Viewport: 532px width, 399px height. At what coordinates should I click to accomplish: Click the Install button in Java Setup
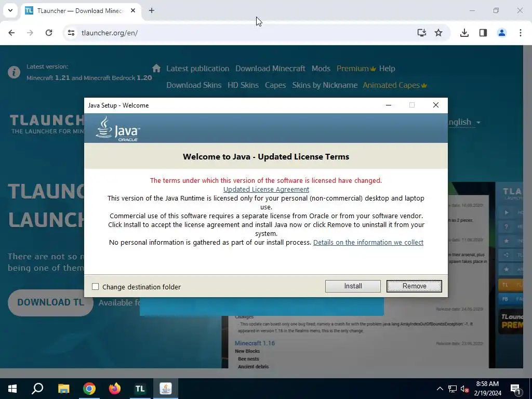353,286
